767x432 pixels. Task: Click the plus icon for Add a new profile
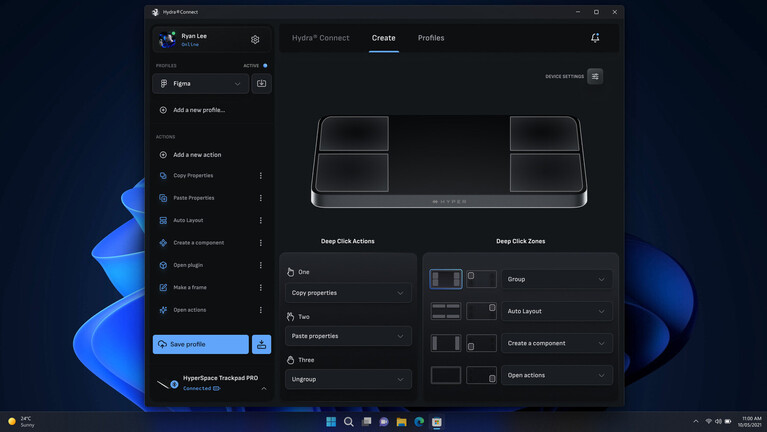click(x=163, y=110)
